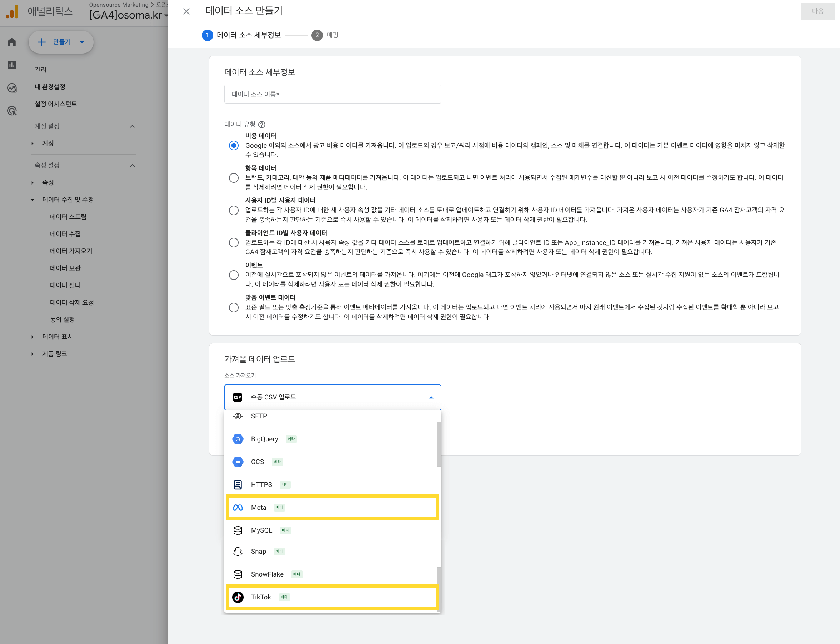Viewport: 840px width, 644px height.
Task: Select MySQL from the source list
Action: (261, 530)
